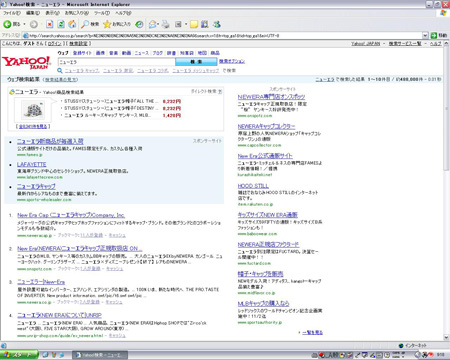Open the ツール menu
The height and width of the screenshot is (360, 450).
tap(102, 13)
